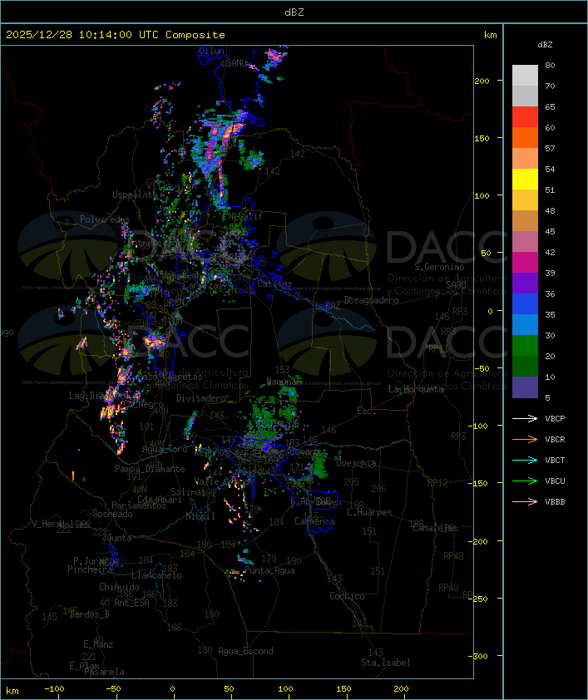
Task: Select the slate purple 5-10 dBZ swatch
Action: coord(525,387)
